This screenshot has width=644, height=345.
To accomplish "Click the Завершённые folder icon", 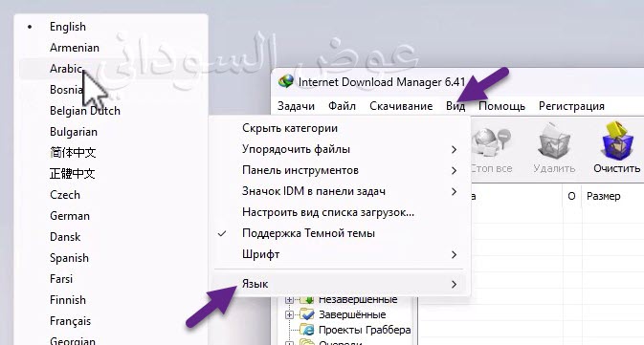I will 307,314.
